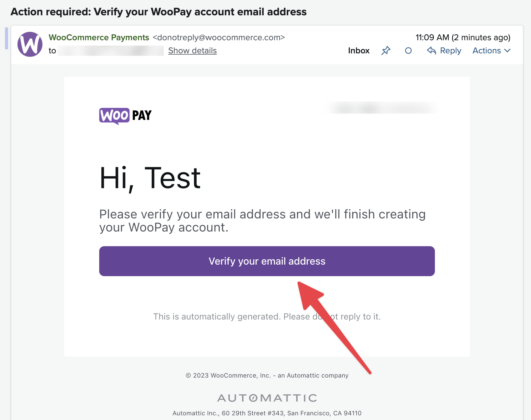This screenshot has height=420, width=531.
Task: Click the WooCommerce purple sender avatar
Action: [x=30, y=44]
